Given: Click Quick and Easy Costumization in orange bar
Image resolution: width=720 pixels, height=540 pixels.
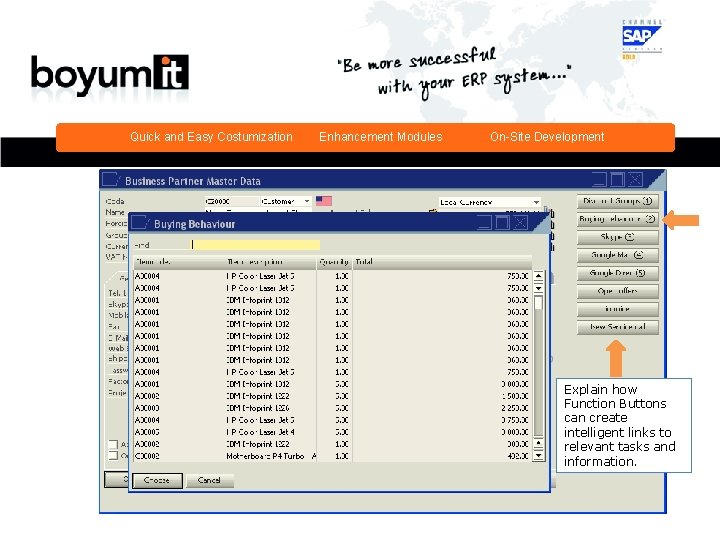Looking at the screenshot, I should pyautogui.click(x=211, y=137).
